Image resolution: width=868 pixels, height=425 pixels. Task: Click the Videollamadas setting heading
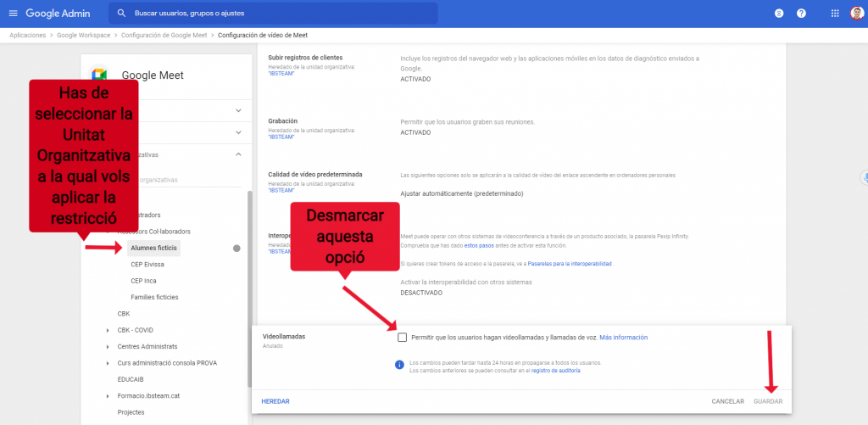coord(284,336)
